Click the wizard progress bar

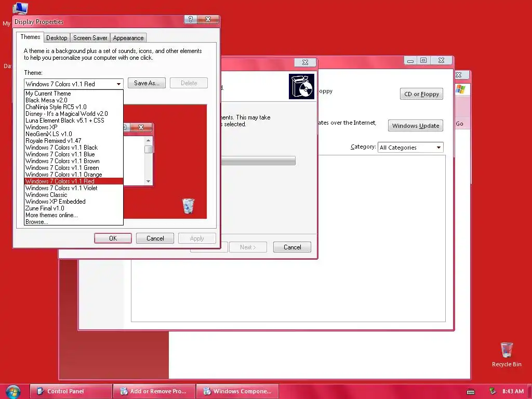(x=258, y=161)
